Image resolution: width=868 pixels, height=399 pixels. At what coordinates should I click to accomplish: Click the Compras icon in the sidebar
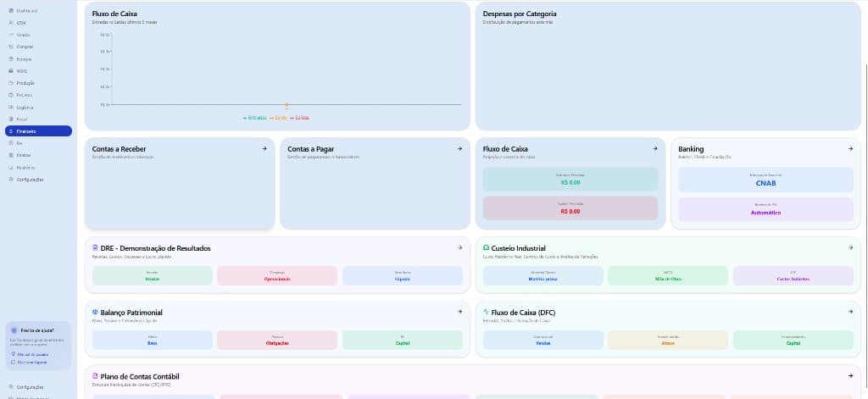10,47
